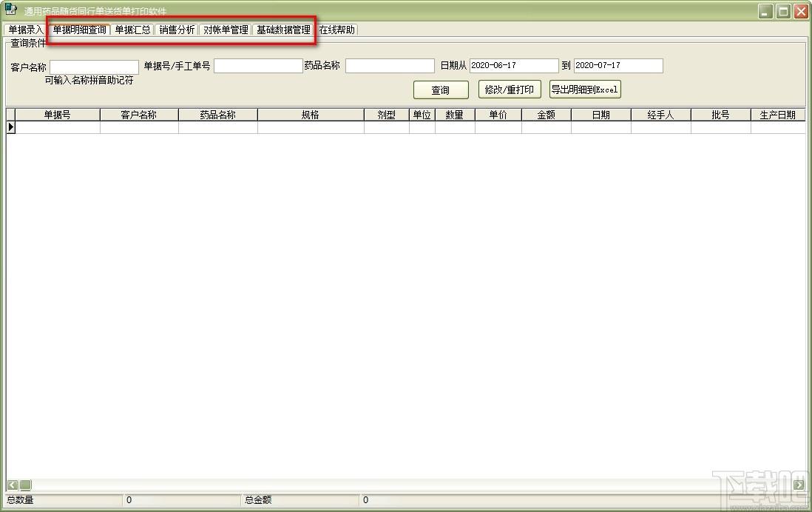Run the 查询 button
Screen dimensions: 812x512
click(x=441, y=90)
